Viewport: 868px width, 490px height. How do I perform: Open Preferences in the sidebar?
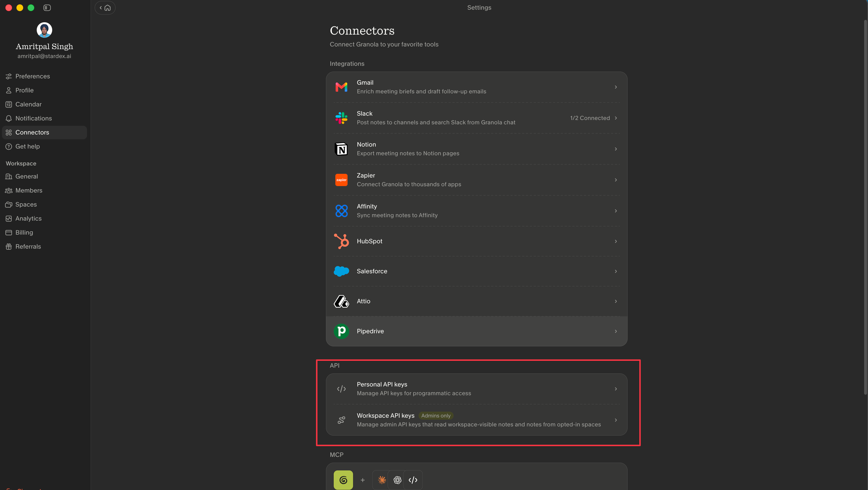(44, 76)
